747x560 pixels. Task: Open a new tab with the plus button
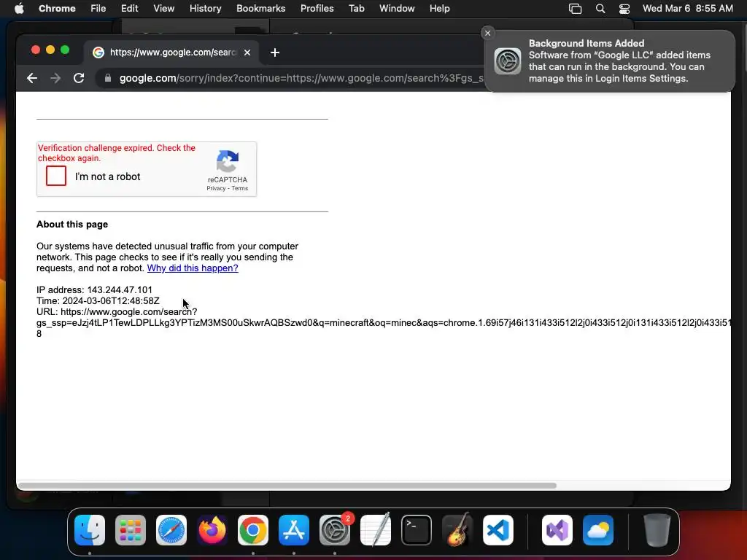coord(275,52)
